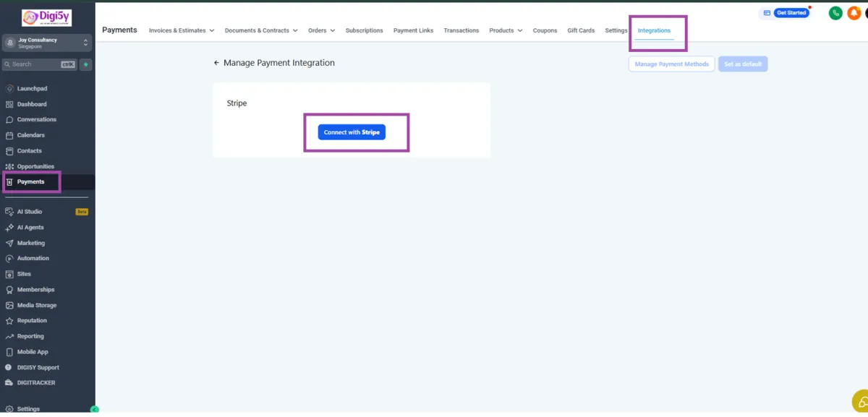Expand the Products dropdown
Screen dimensions: 868x417
(506, 30)
